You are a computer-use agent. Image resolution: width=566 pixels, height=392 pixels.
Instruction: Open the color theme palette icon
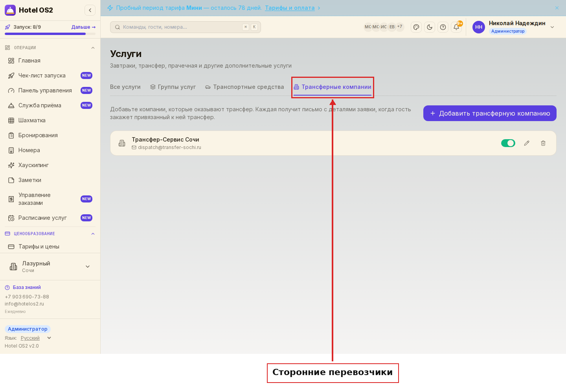[416, 27]
